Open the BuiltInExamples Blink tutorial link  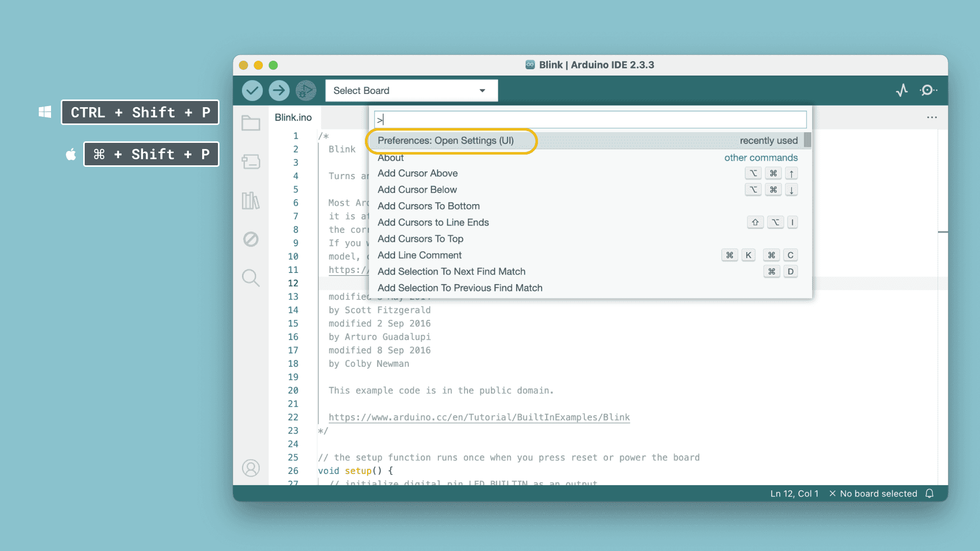479,417
